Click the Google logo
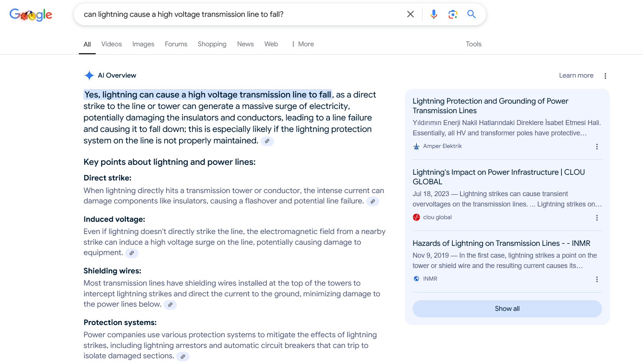This screenshot has height=364, width=643. (x=31, y=15)
